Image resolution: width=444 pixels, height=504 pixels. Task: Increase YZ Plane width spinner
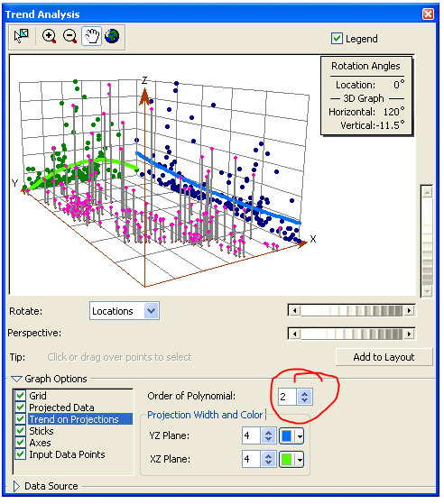coord(268,432)
